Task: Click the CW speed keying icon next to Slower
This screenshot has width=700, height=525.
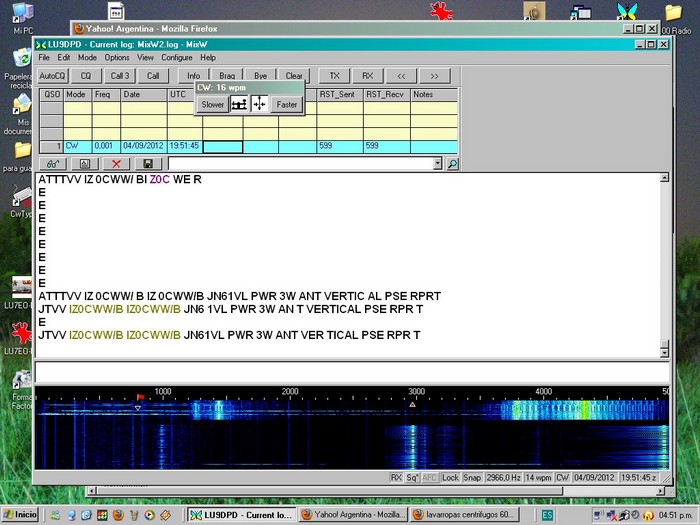Action: tap(239, 104)
